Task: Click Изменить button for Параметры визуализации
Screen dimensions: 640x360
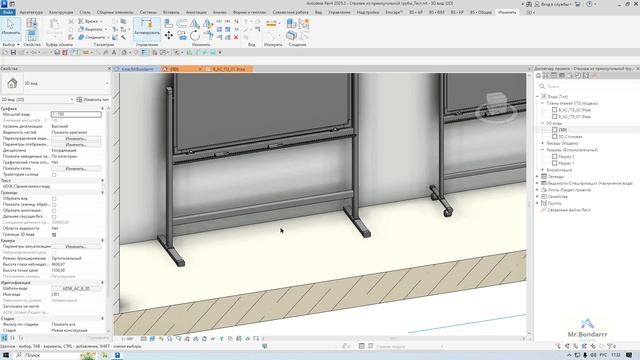Action: [76, 247]
